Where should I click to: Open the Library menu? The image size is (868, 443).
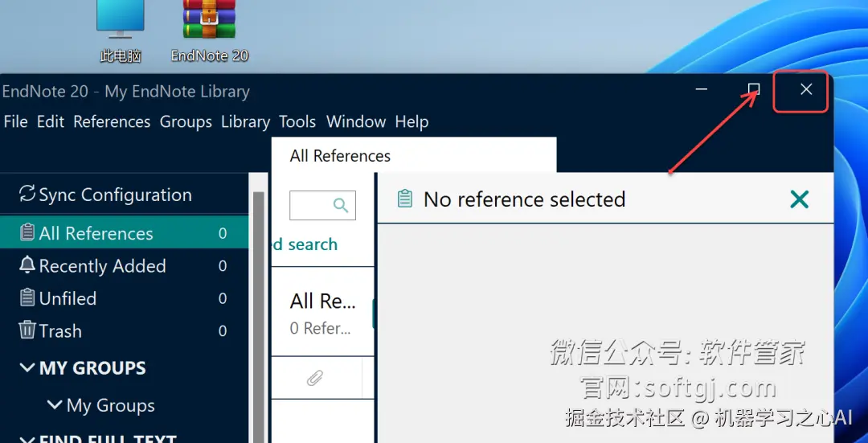pyautogui.click(x=245, y=122)
